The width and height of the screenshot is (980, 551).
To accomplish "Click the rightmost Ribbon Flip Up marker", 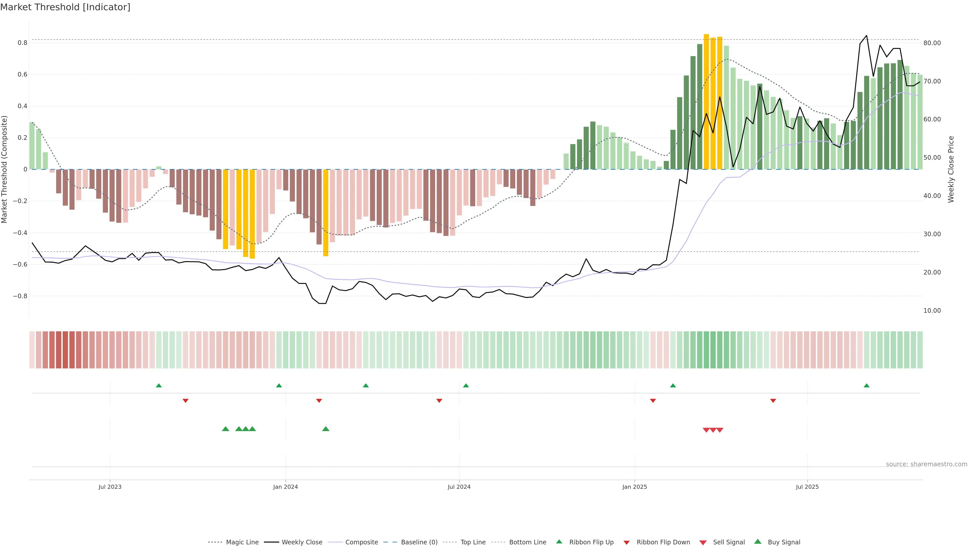I will point(867,386).
